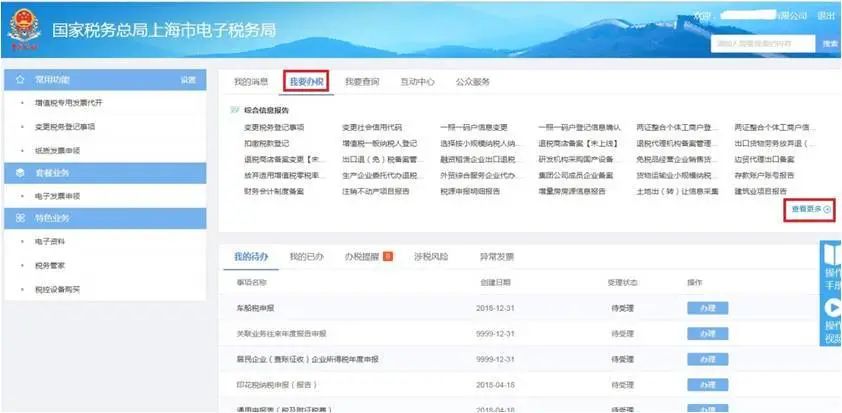This screenshot has height=413, width=842.
Task: Click the icon before 综合信息报告 heading
Action: [234, 110]
